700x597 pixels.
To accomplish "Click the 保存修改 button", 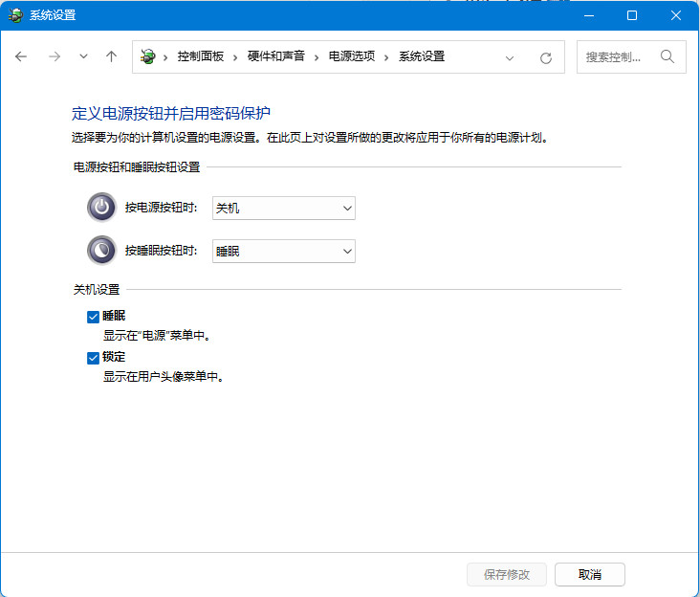I will pyautogui.click(x=507, y=574).
